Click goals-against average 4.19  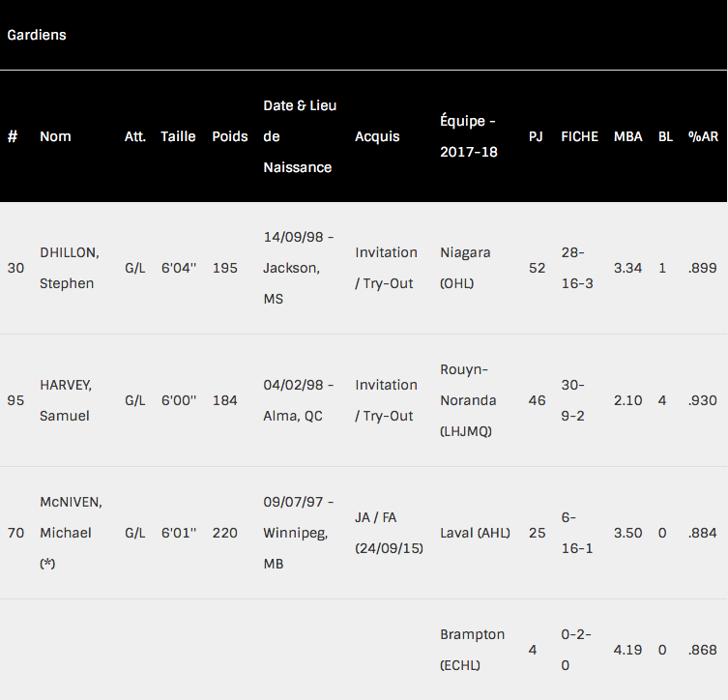click(x=627, y=650)
